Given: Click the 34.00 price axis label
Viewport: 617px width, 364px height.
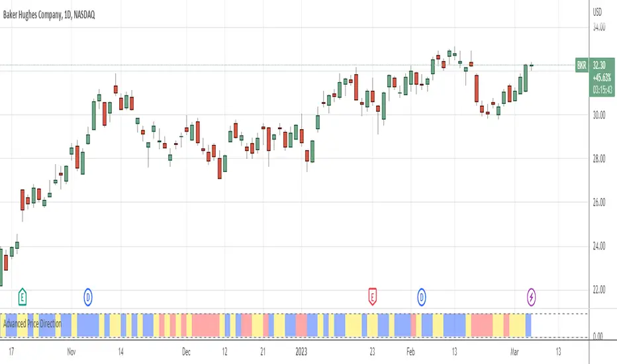Looking at the screenshot, I should point(600,27).
